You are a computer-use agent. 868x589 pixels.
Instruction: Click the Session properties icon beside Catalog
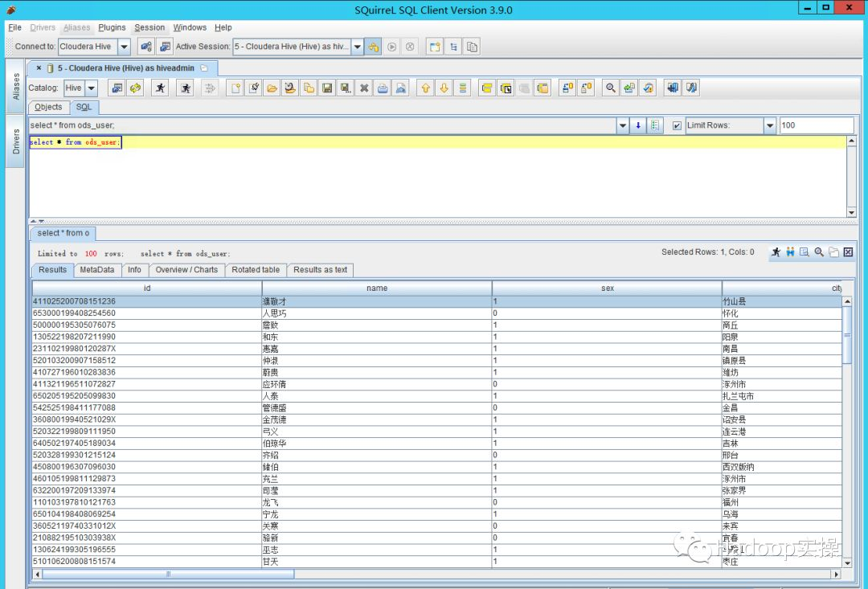[117, 88]
